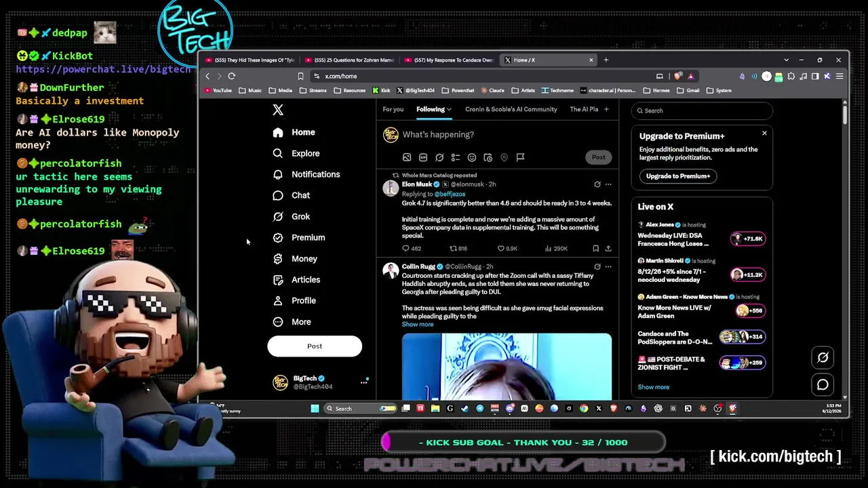Screen dimensions: 868x488
Task: Click the grey Post button in composer
Action: coord(598,157)
